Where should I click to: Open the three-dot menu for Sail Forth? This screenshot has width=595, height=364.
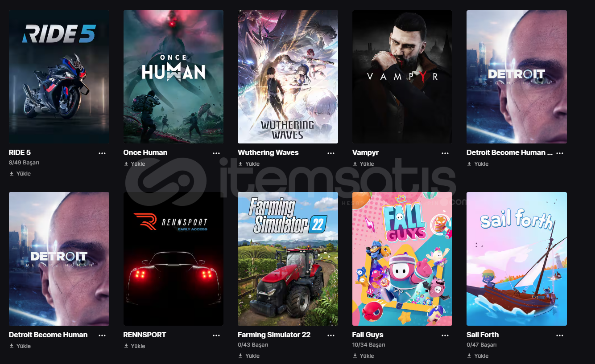(x=560, y=335)
